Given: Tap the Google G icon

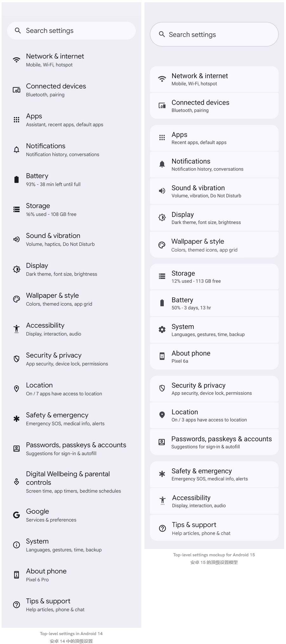Looking at the screenshot, I should (17, 515).
